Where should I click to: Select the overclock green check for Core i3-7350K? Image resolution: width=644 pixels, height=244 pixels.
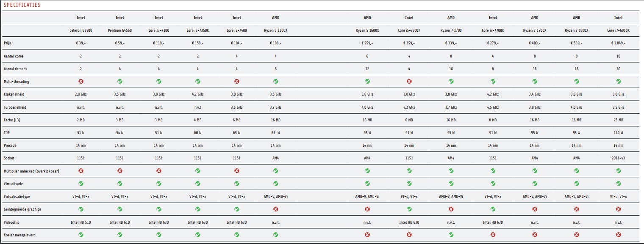(x=198, y=171)
